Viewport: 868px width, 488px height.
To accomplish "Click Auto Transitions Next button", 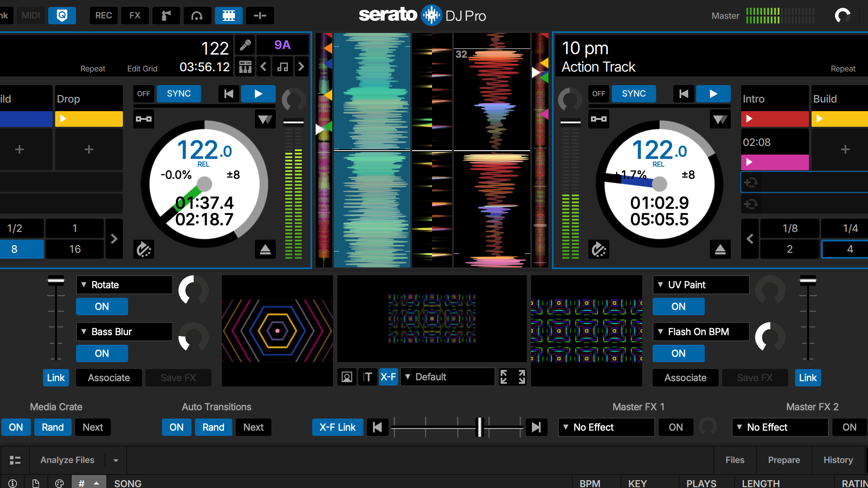I will tap(254, 427).
